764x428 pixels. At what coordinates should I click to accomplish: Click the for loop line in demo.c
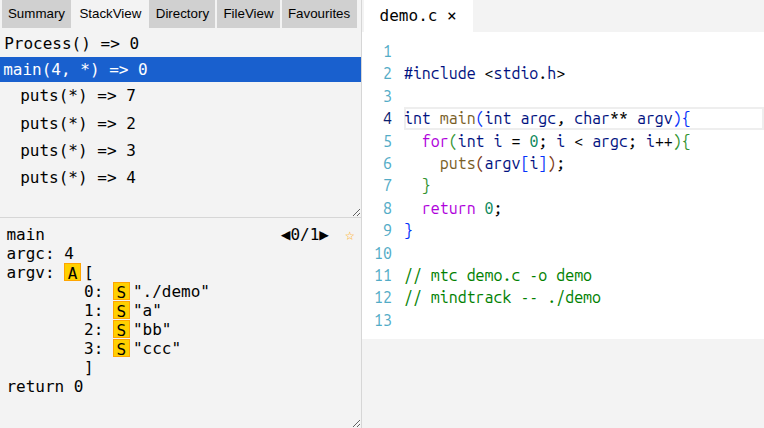(x=556, y=141)
